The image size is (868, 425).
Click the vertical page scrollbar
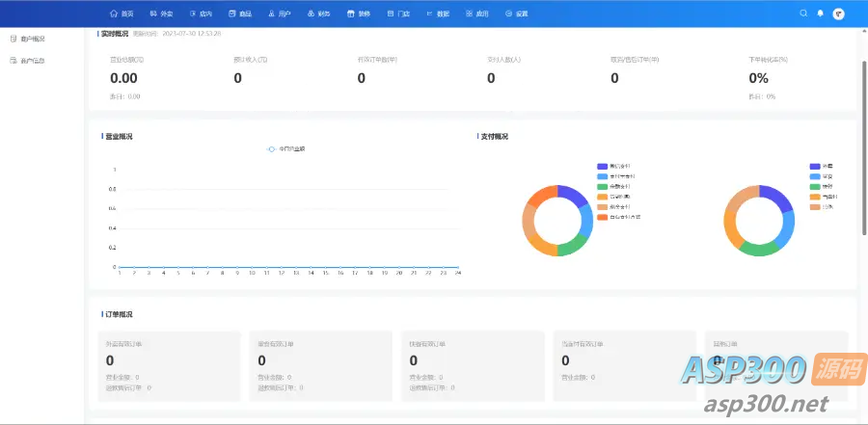pos(863,145)
